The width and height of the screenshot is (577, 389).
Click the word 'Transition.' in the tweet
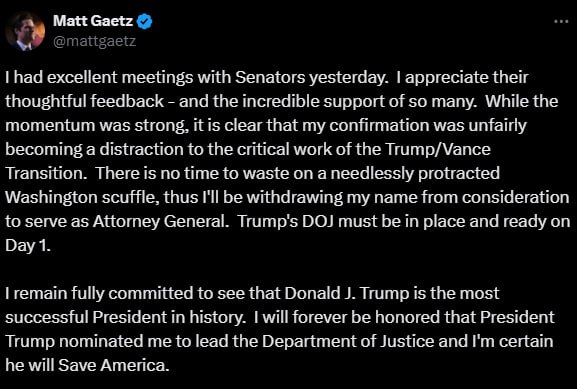tap(46, 173)
